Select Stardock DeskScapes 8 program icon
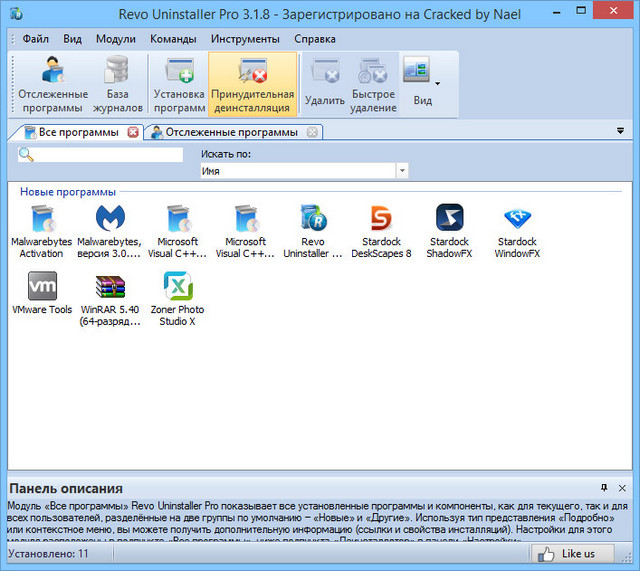Viewport: 640px width, 571px height. coord(381,230)
